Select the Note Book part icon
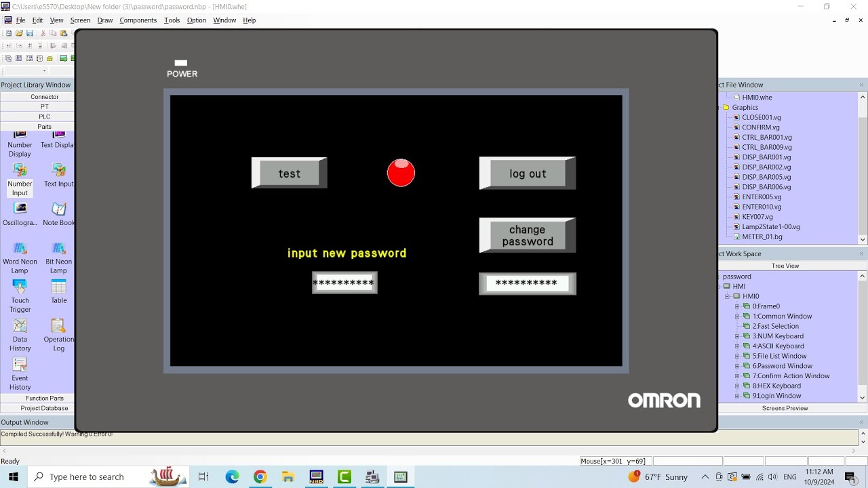The width and height of the screenshot is (868, 488). pyautogui.click(x=58, y=209)
